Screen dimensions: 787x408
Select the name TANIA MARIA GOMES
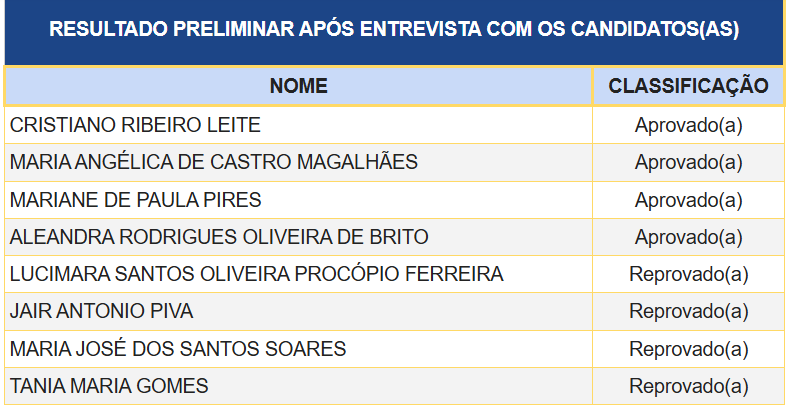(109, 386)
